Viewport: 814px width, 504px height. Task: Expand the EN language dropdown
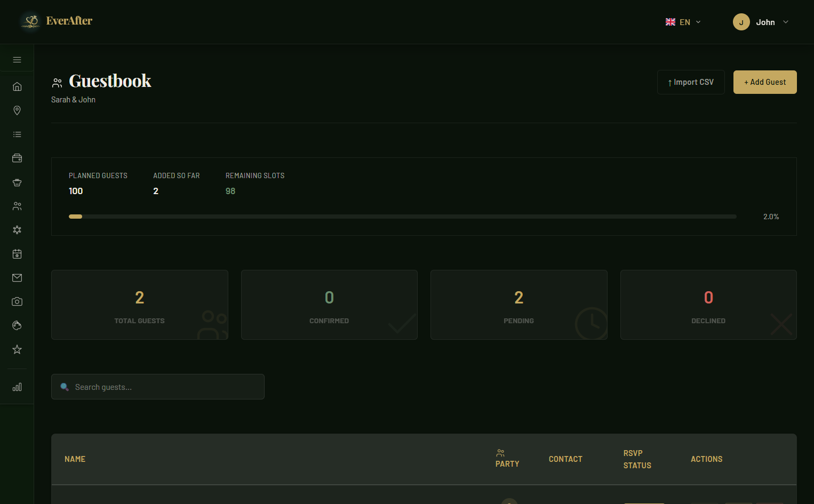click(x=683, y=22)
